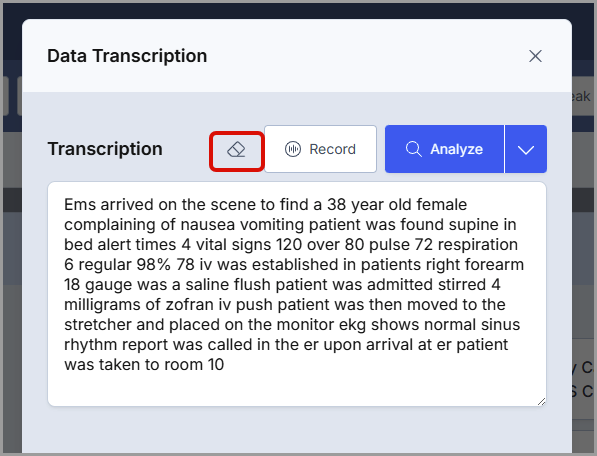Click the "Data Transcription" dialog title
Image resolution: width=597 pixels, height=456 pixels.
pyautogui.click(x=127, y=56)
